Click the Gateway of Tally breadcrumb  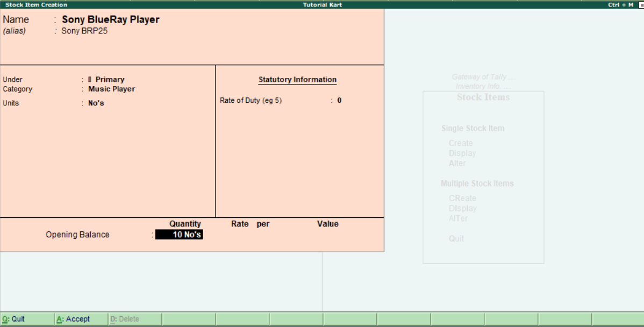coord(483,77)
